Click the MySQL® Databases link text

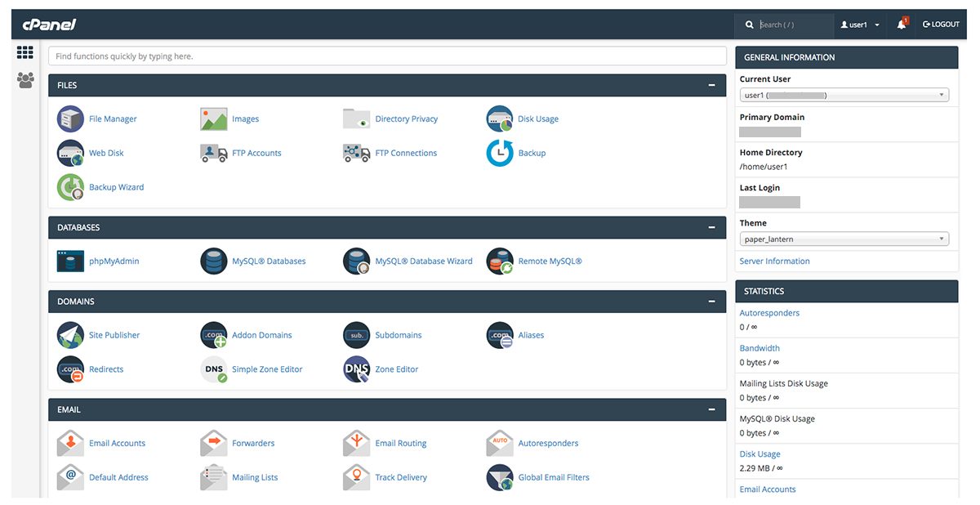point(269,261)
